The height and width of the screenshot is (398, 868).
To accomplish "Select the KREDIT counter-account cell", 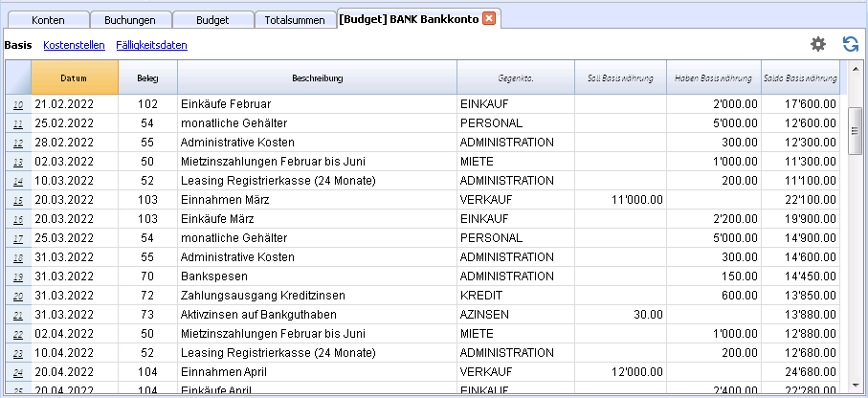I will (x=516, y=296).
